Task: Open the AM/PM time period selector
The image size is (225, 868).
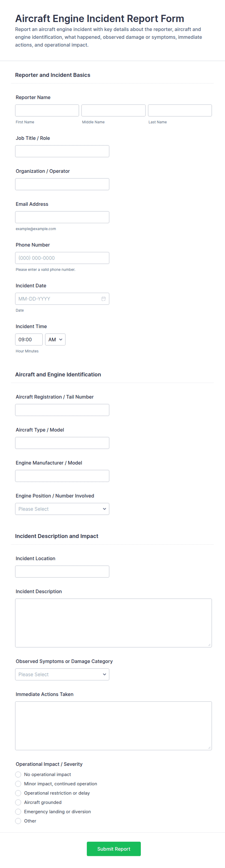Action: coord(55,339)
